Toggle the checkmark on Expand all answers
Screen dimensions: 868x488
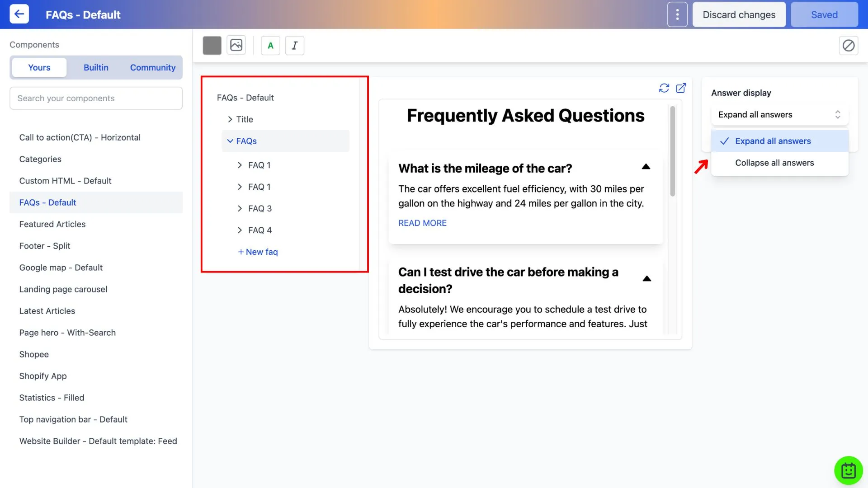click(x=726, y=141)
